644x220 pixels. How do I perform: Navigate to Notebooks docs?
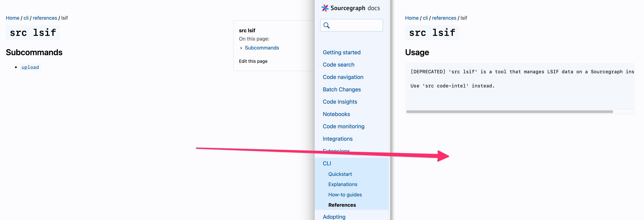pyautogui.click(x=336, y=114)
